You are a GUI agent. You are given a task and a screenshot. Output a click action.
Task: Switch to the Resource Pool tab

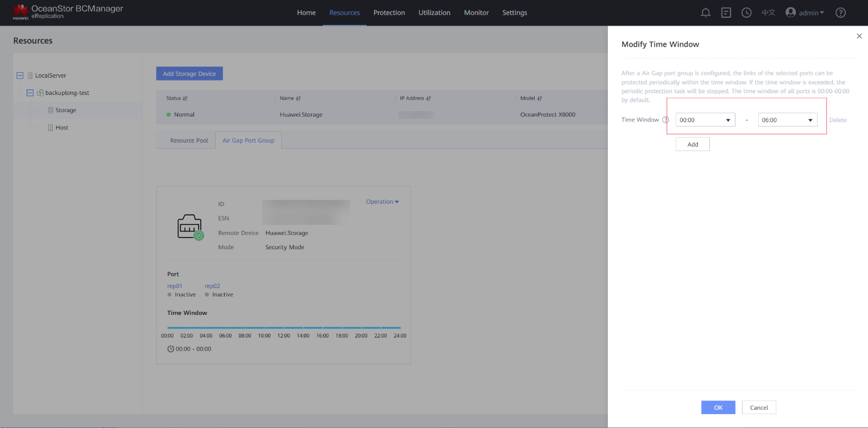(189, 140)
